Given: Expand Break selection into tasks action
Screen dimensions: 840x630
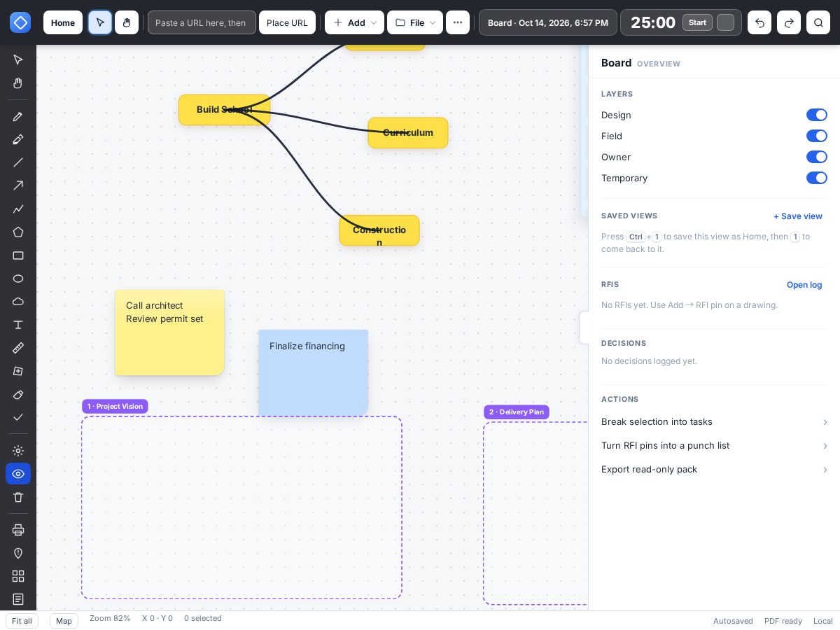Looking at the screenshot, I should (714, 422).
